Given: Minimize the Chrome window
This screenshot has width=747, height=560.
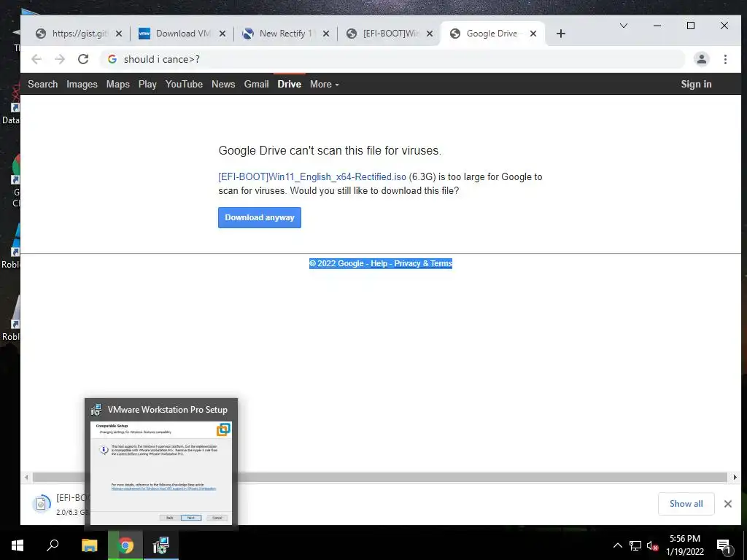Looking at the screenshot, I should tap(657, 26).
